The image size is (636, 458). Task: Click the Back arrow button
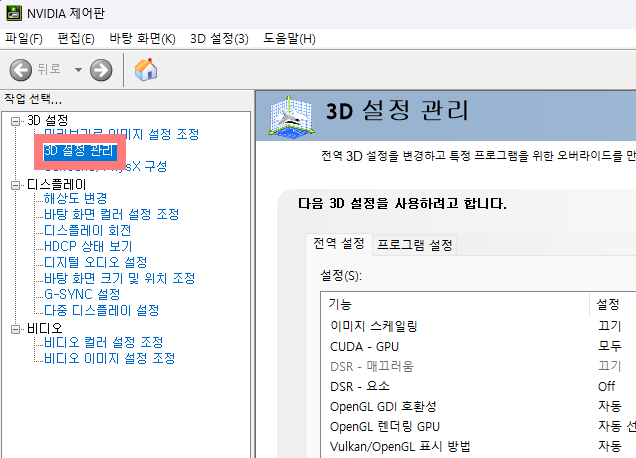click(x=21, y=70)
